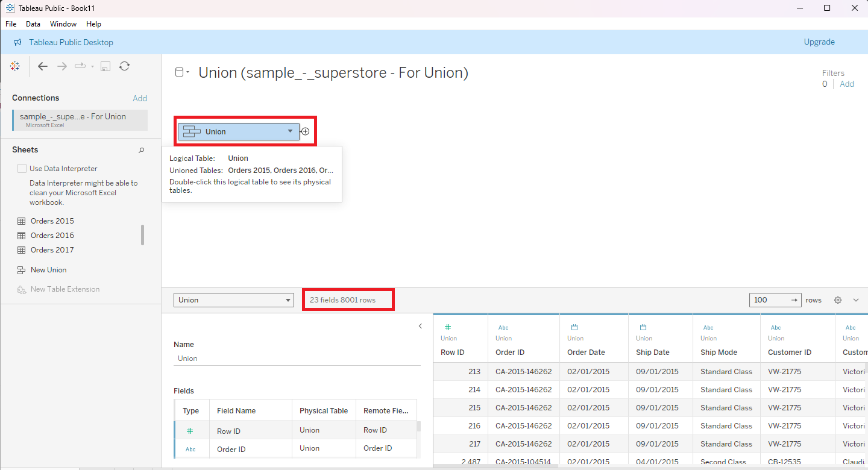Collapse the data grid pane chevron

[x=856, y=300]
